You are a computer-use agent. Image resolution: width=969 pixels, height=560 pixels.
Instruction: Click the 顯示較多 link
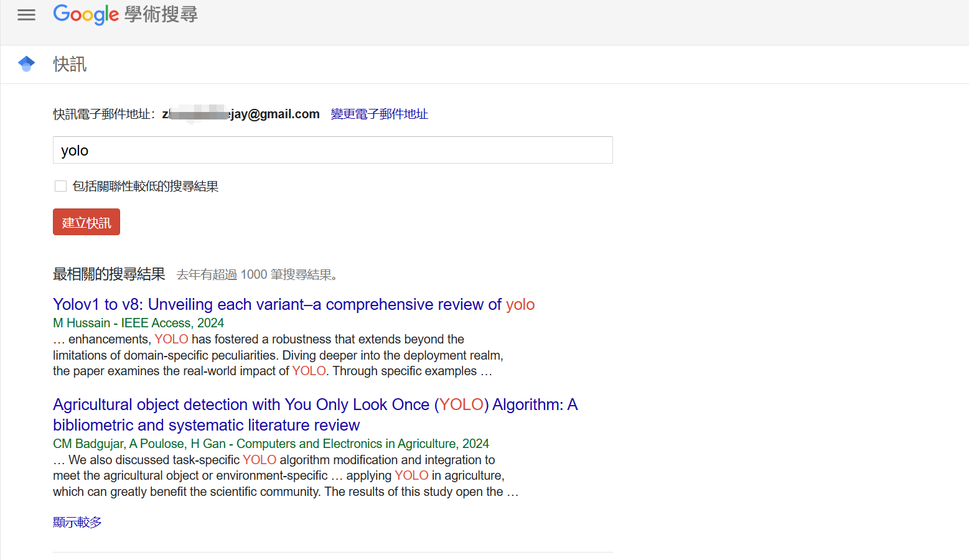click(77, 522)
